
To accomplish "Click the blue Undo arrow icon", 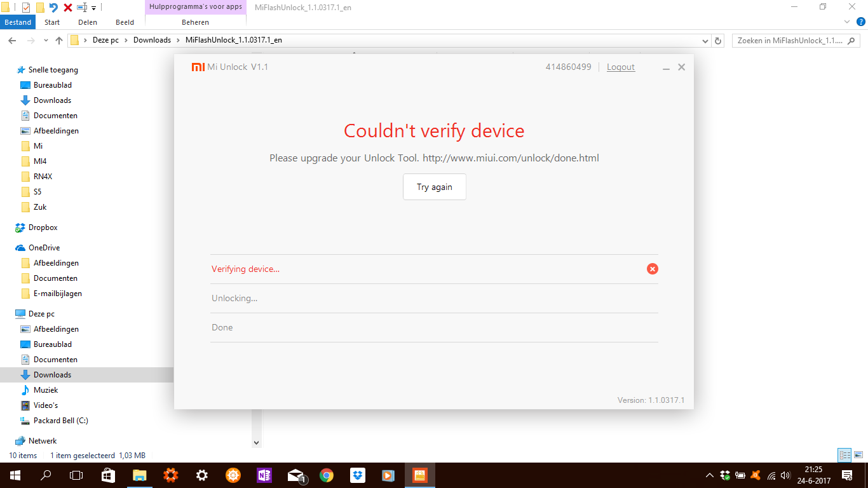I will pyautogui.click(x=53, y=8).
